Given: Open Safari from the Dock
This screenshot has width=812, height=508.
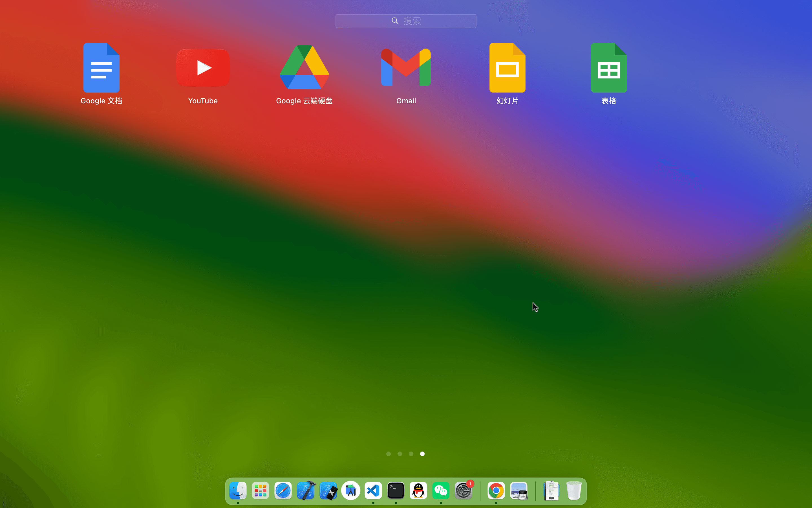Looking at the screenshot, I should tap(283, 491).
